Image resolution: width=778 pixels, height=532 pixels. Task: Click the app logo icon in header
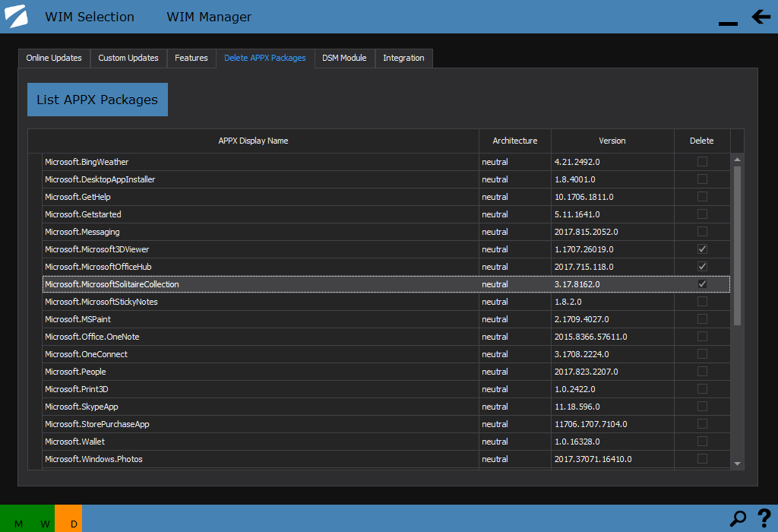(17, 17)
